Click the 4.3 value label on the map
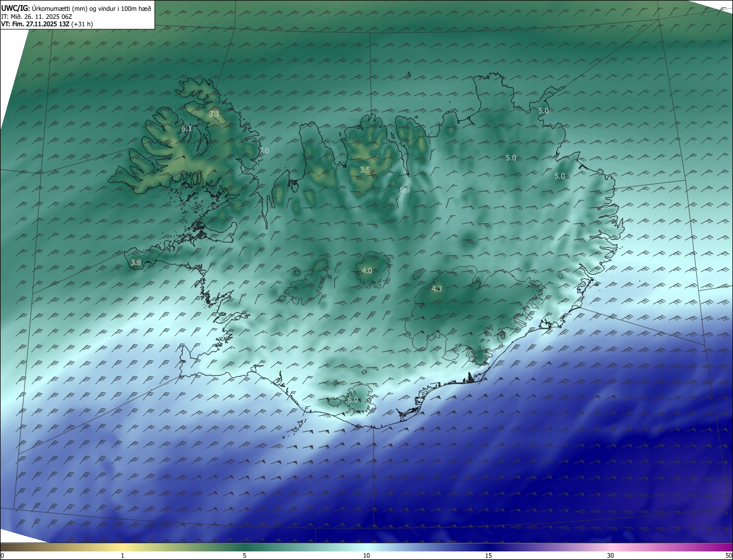This screenshot has width=733, height=560. (436, 289)
